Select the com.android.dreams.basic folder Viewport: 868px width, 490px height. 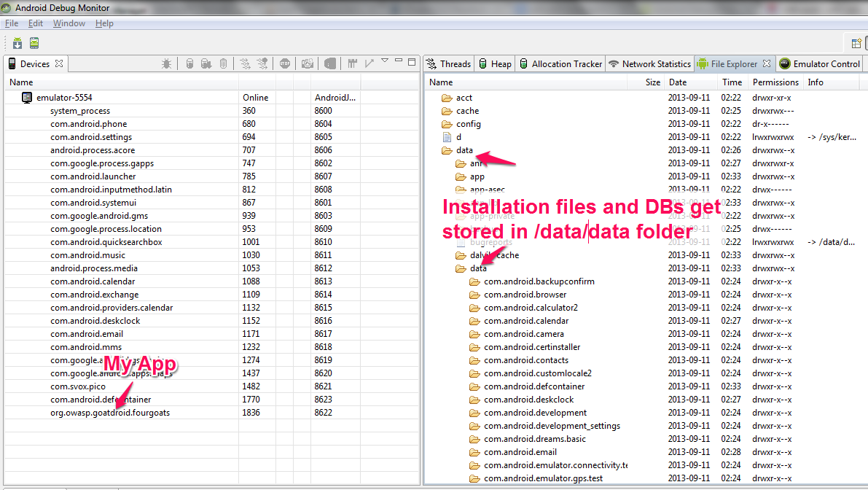[x=535, y=439]
